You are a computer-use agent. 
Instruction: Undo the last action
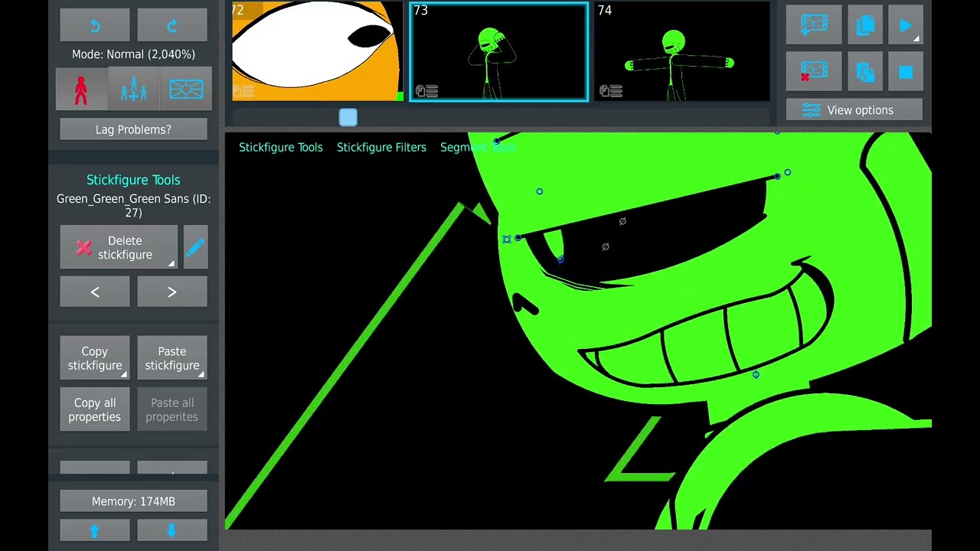pyautogui.click(x=95, y=25)
